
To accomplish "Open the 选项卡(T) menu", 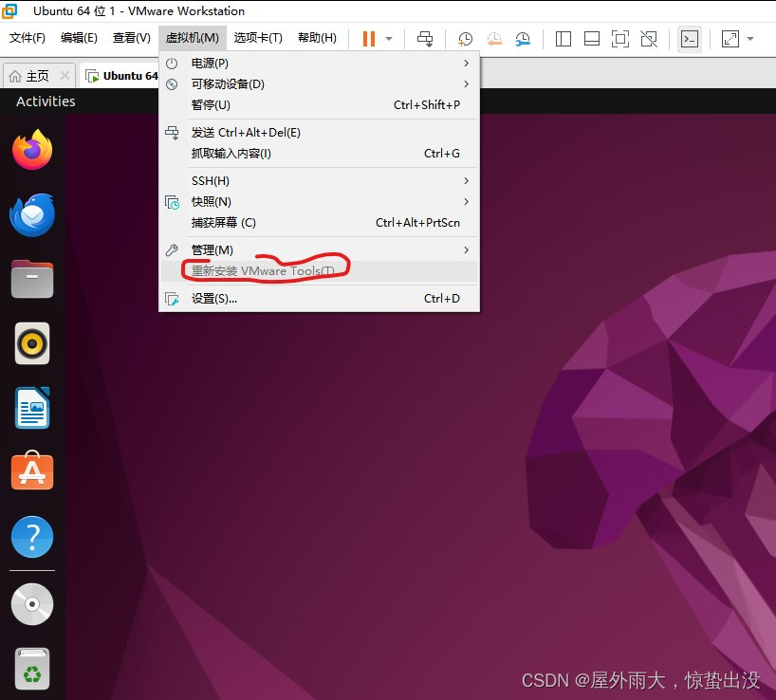I will click(258, 38).
